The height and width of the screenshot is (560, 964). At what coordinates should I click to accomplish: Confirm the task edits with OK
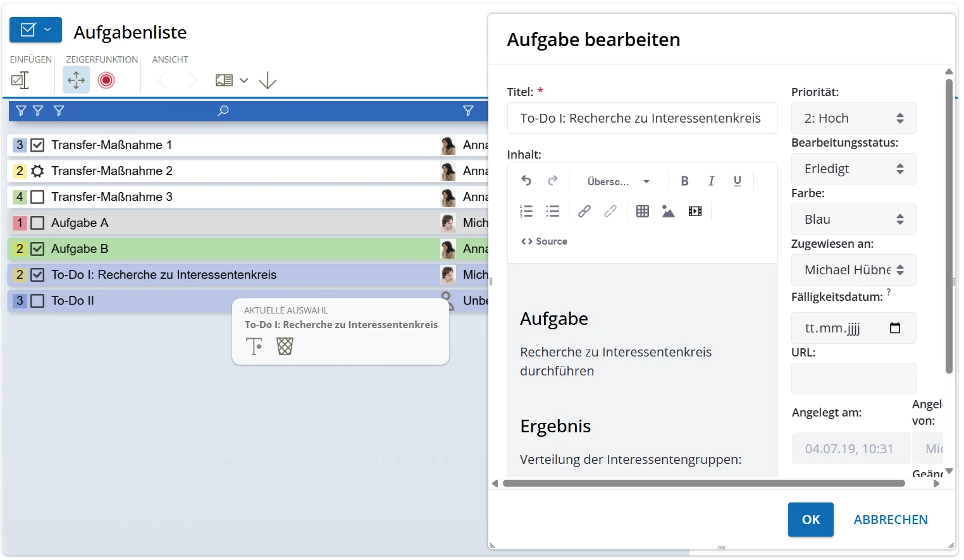point(810,519)
